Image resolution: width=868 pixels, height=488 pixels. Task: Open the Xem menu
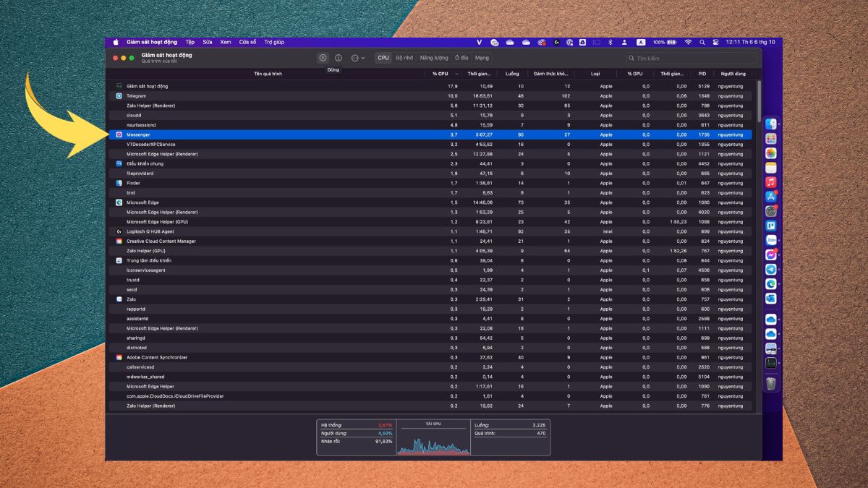tap(226, 42)
